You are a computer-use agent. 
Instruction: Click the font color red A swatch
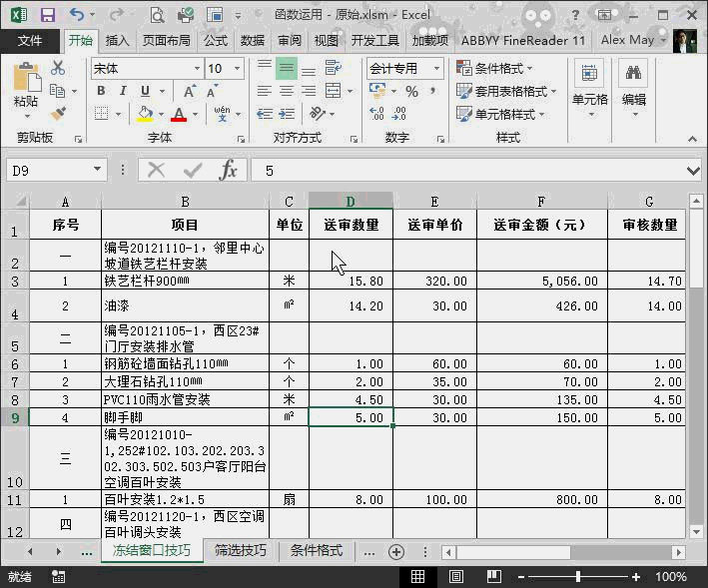click(x=179, y=114)
